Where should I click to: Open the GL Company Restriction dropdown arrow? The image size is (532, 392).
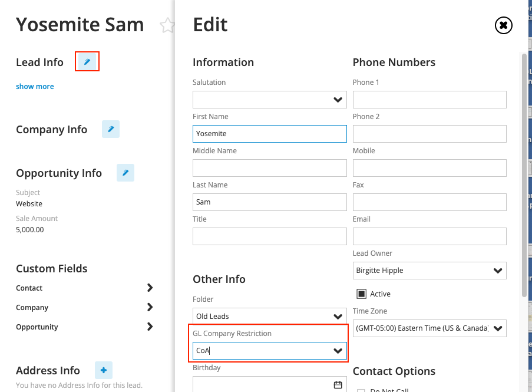pyautogui.click(x=338, y=351)
